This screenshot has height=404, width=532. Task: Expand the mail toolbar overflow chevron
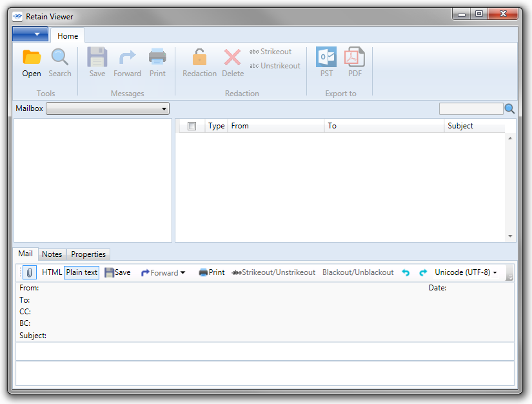point(509,273)
